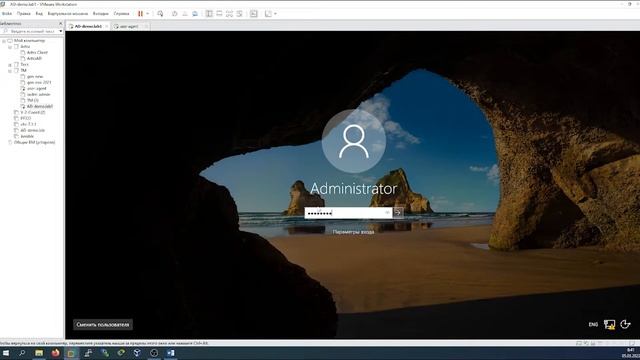
Task: Open Word from the taskbar
Action: (x=171, y=353)
